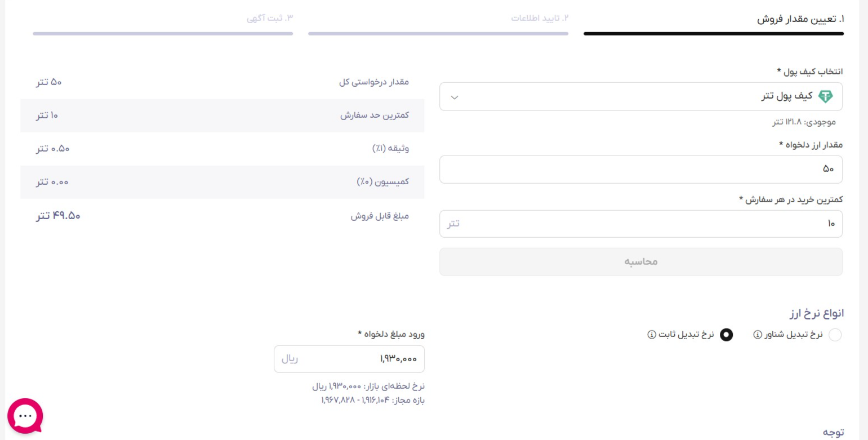This screenshot has width=868, height=440.
Task: Show info for نرخ تبدیل شناور
Action: coord(758,335)
